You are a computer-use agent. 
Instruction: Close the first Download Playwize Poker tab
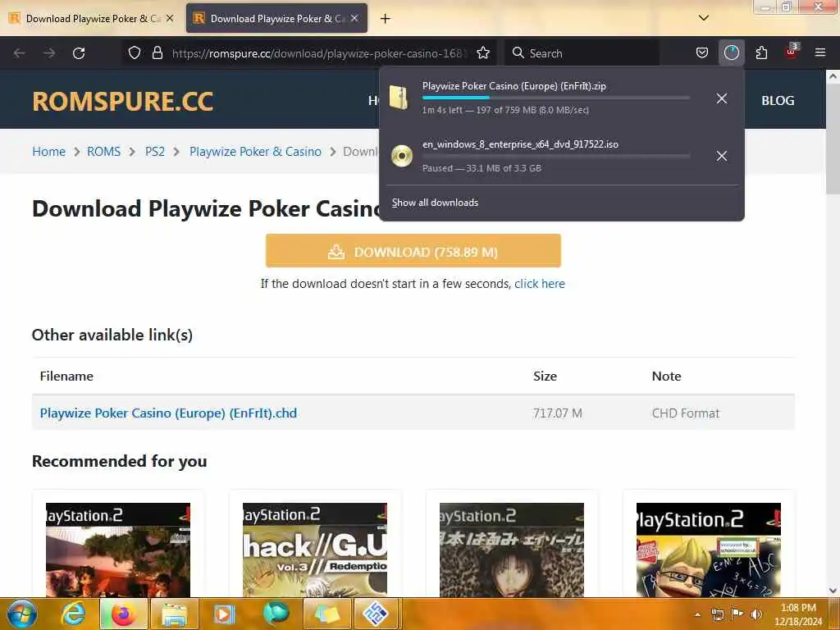click(x=170, y=18)
